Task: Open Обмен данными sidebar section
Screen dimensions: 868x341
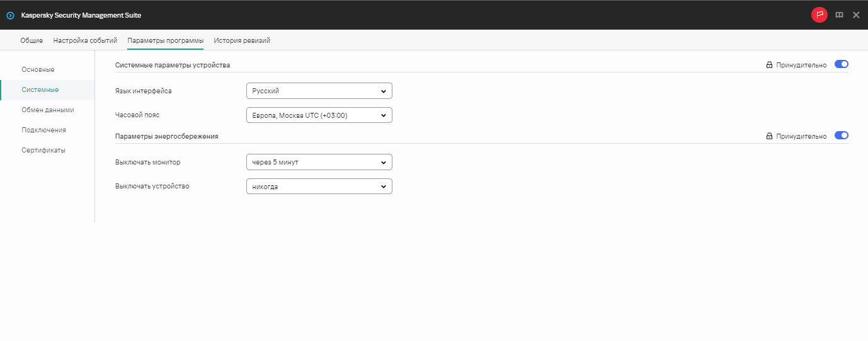Action: click(x=47, y=110)
